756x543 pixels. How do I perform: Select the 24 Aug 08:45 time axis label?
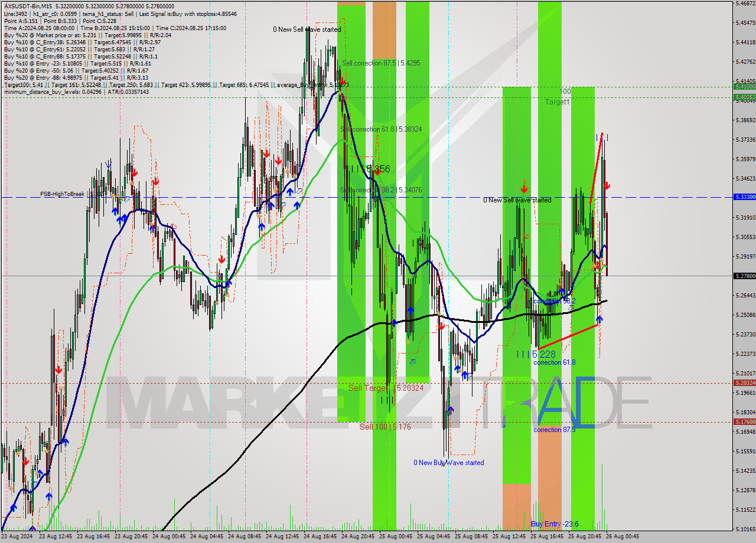[x=244, y=537]
